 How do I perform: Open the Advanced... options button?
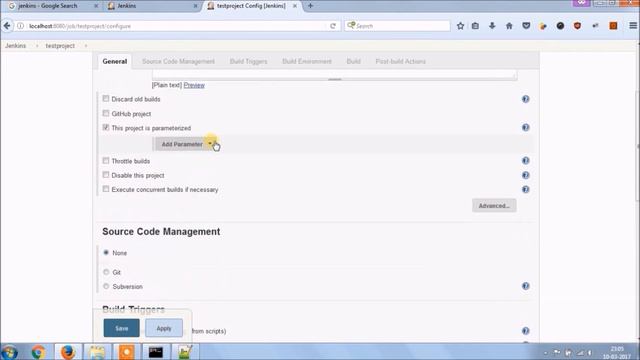(494, 205)
